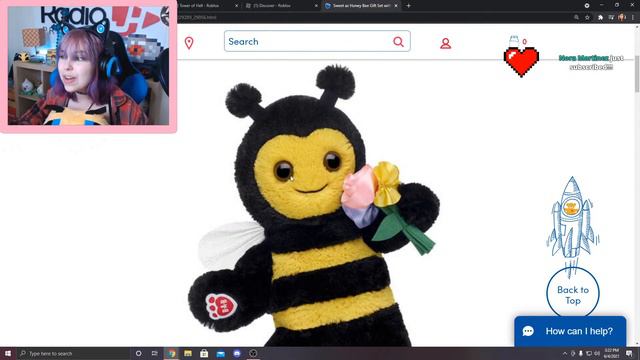The image size is (640, 360).
Task: Open the shopping cart bottle icon
Action: (x=513, y=42)
